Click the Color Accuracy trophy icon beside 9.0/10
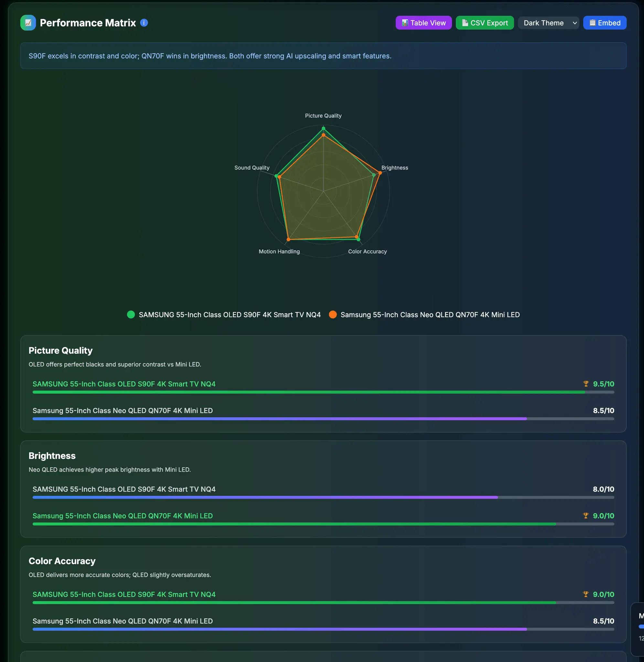 tap(586, 594)
